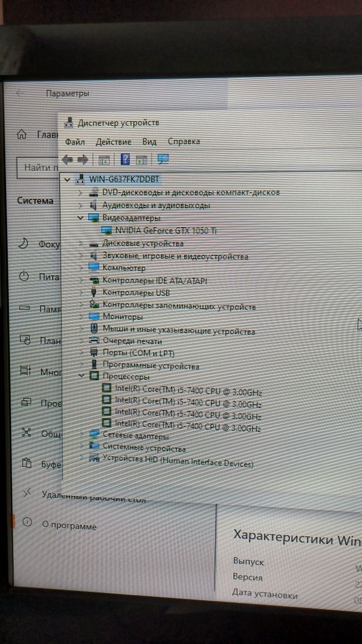Viewport: 362px width, 644px height.
Task: Click the Контроллеры IDE ATA/ATAPI icon
Action: (x=94, y=281)
